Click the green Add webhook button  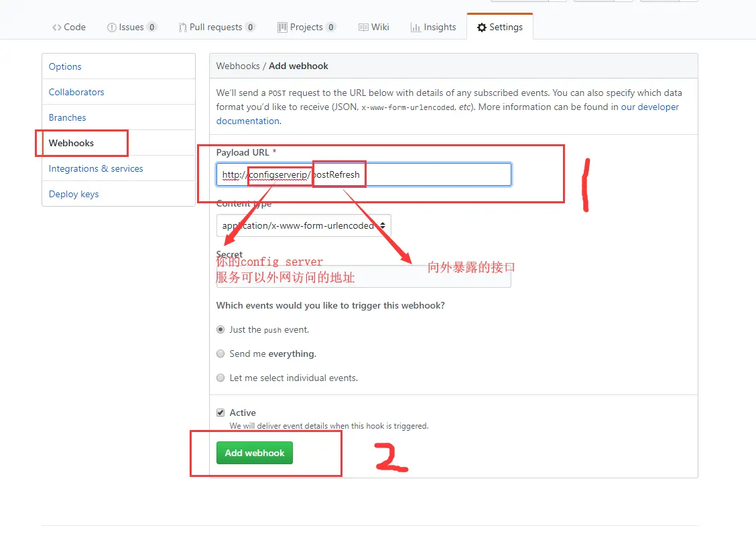pyautogui.click(x=255, y=453)
